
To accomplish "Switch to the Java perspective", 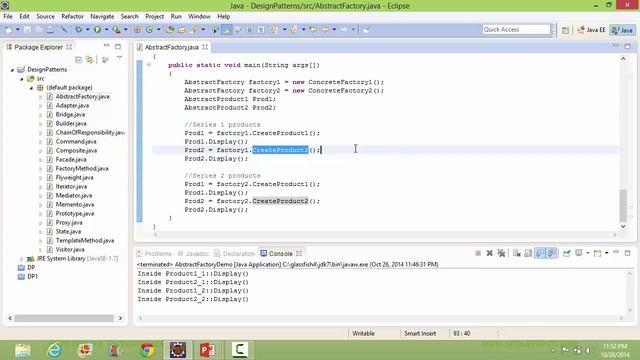I will point(622,30).
